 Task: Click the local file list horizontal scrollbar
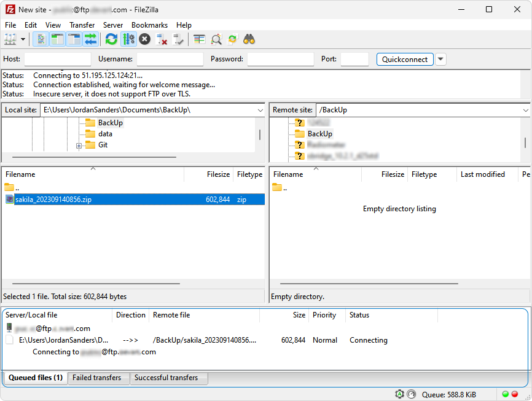96,283
